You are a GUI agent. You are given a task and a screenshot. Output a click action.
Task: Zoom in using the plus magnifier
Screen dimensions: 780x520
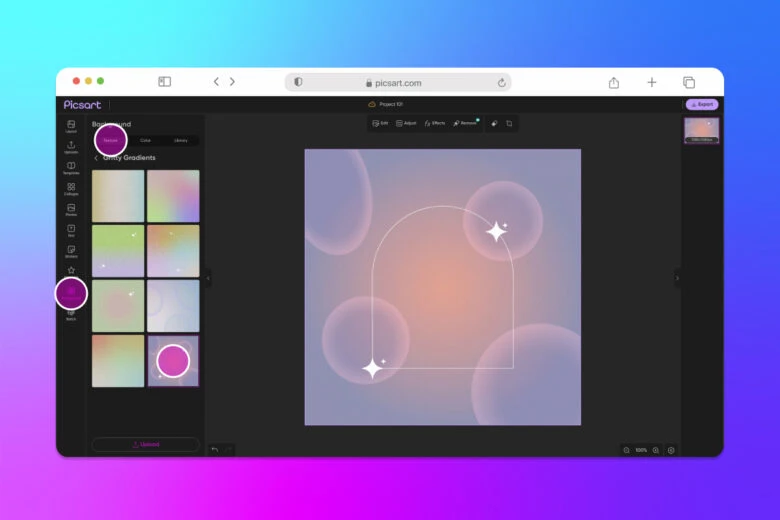656,450
